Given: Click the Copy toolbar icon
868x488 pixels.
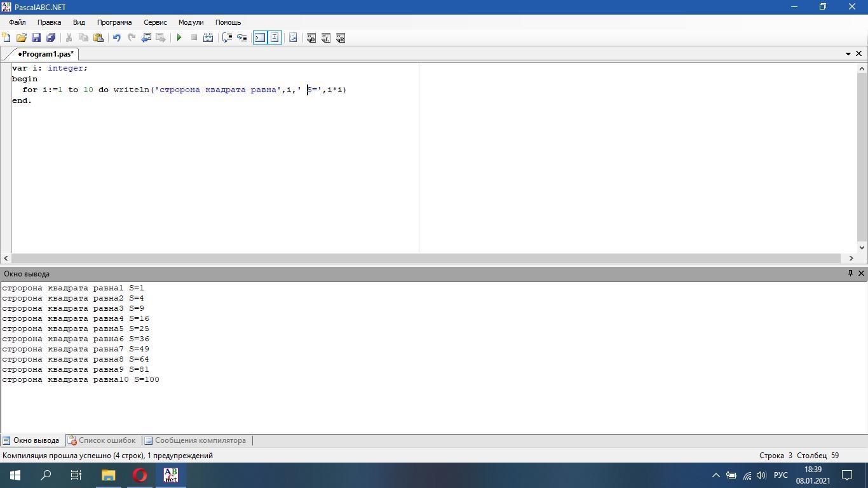Looking at the screenshot, I should click(x=83, y=38).
